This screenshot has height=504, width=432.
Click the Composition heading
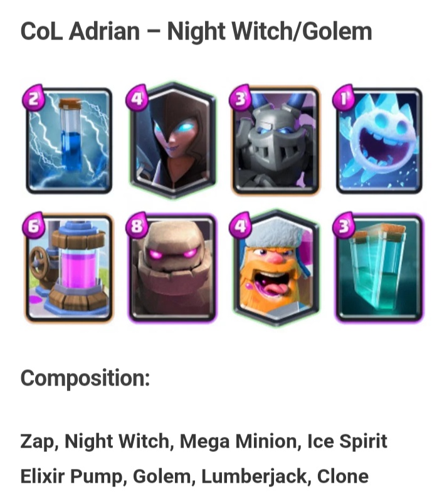coord(85,379)
